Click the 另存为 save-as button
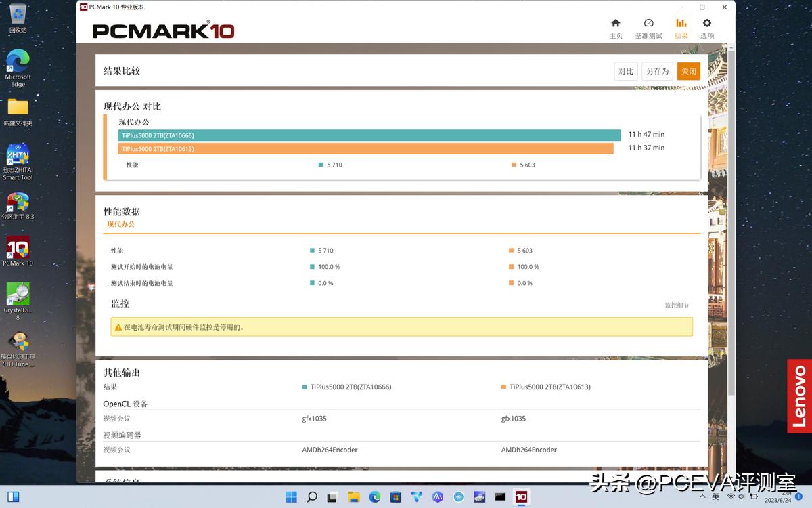The height and width of the screenshot is (508, 812). [x=657, y=71]
